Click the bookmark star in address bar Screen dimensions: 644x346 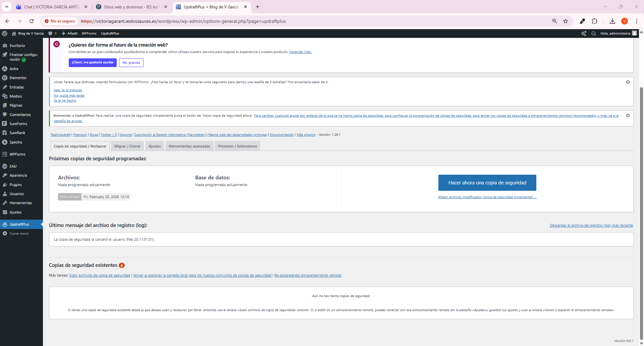(x=566, y=21)
